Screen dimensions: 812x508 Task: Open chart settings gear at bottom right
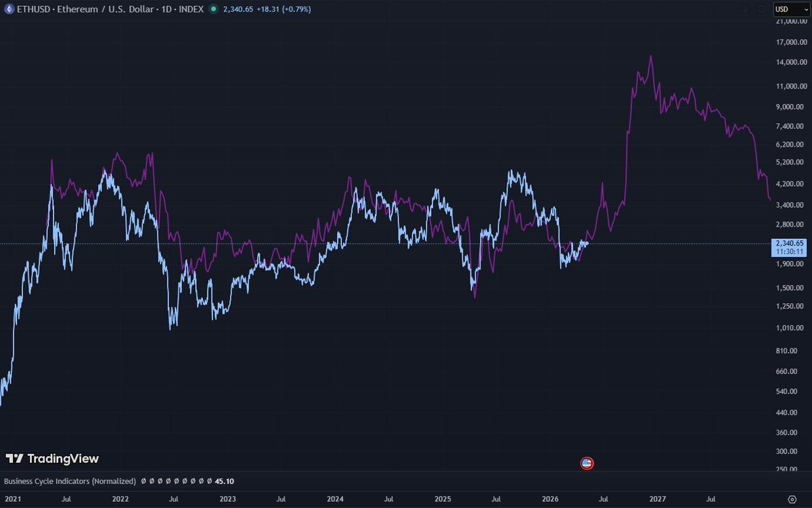[x=791, y=501]
